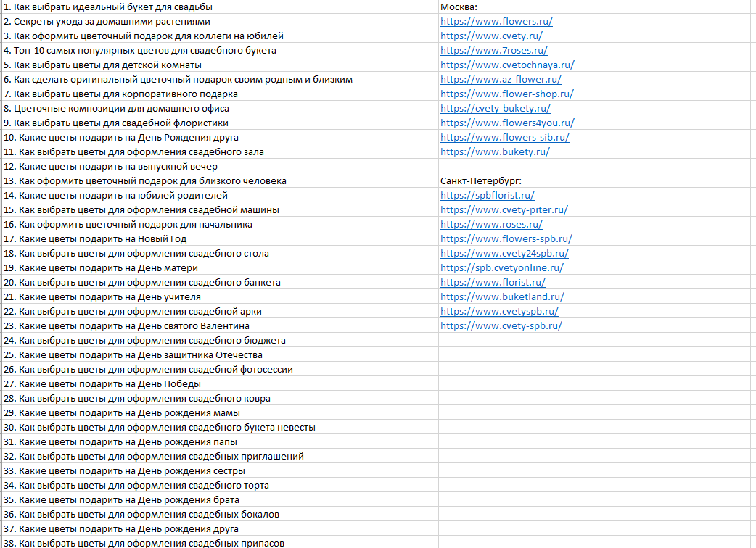Open the https://www.cvety-piter.ru/ link
The image size is (756, 548).
click(x=504, y=210)
